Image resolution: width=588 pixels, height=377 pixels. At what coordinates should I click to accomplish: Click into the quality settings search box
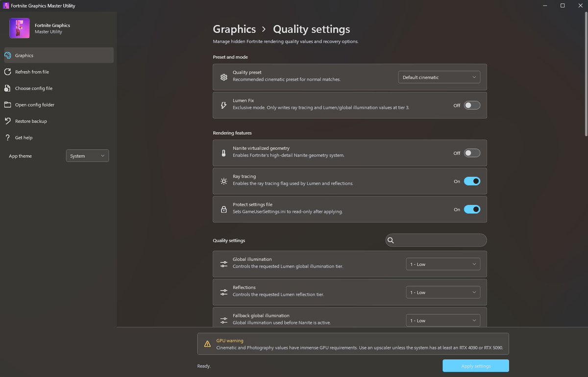pos(436,240)
